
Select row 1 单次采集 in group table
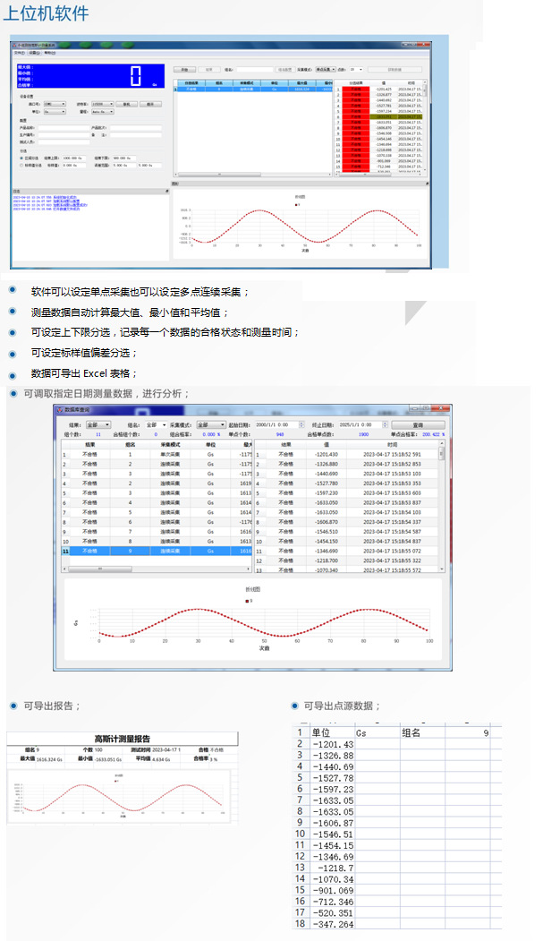point(156,454)
